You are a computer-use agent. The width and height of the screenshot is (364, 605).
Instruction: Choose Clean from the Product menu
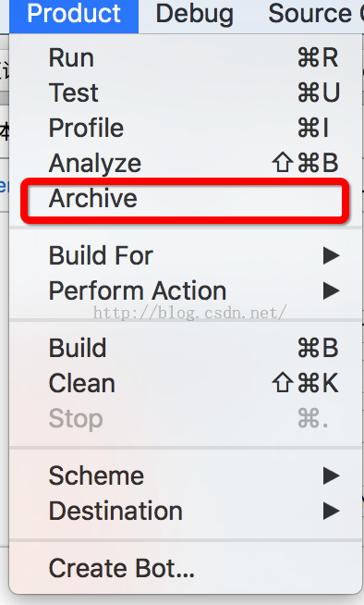[186, 383]
